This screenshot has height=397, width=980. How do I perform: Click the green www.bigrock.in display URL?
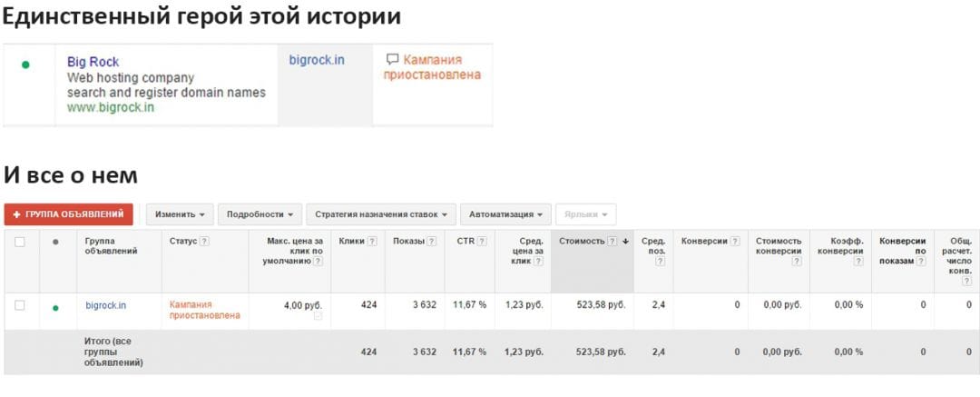pos(111,107)
